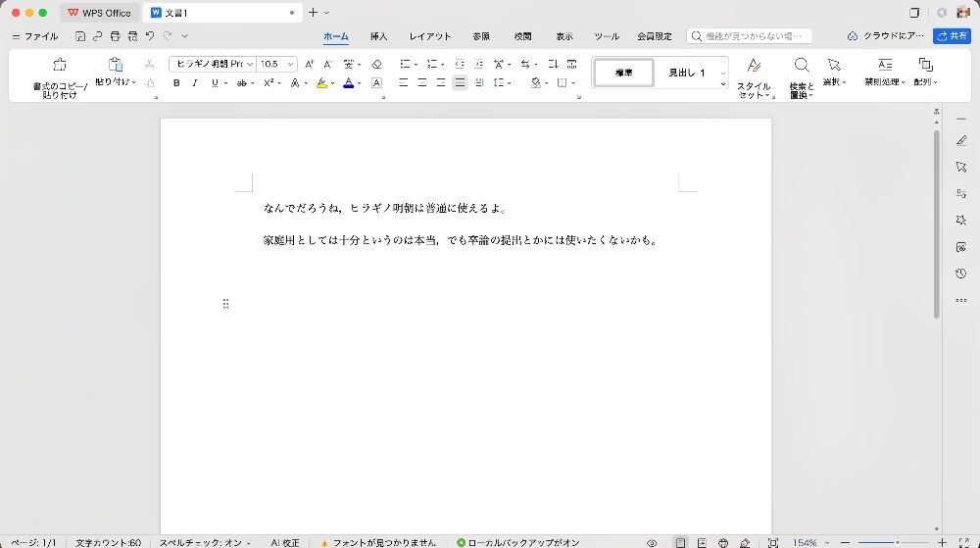Click the history clock icon in right sidebar
The image size is (980, 548).
tap(961, 274)
